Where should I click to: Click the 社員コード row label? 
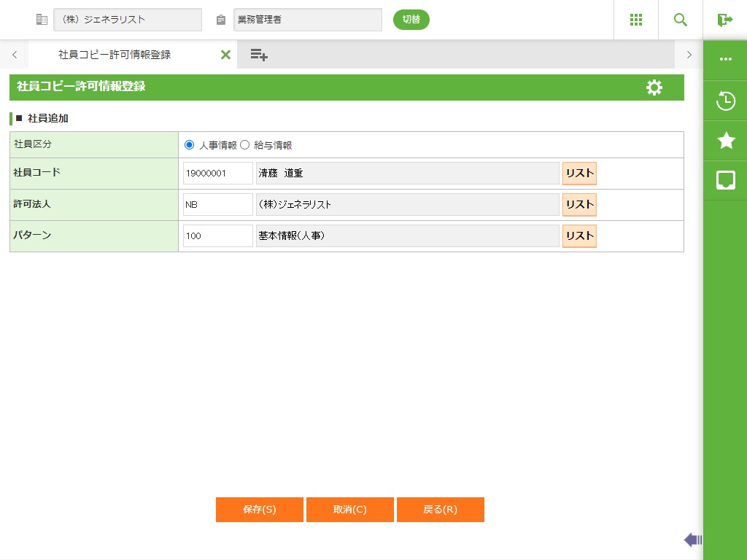pos(36,172)
